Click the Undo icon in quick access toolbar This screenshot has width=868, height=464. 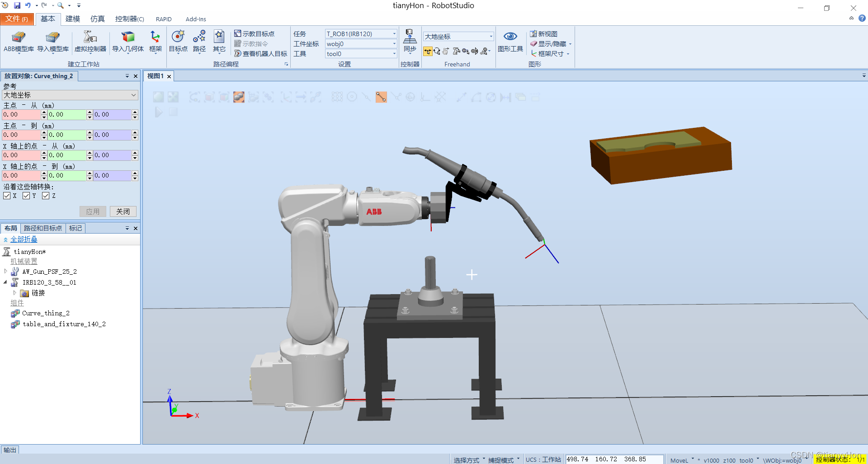tap(28, 5)
